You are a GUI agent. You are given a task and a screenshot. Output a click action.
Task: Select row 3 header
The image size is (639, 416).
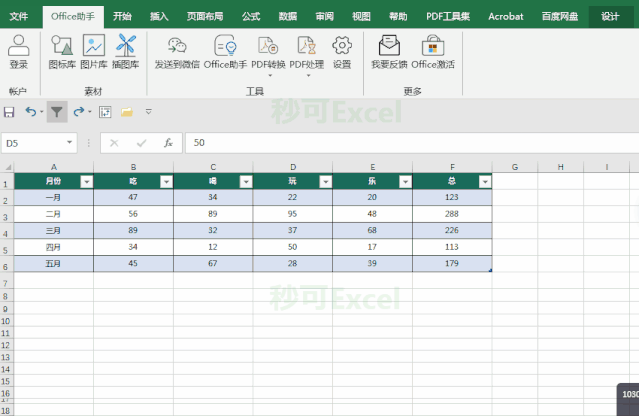pos(6,214)
